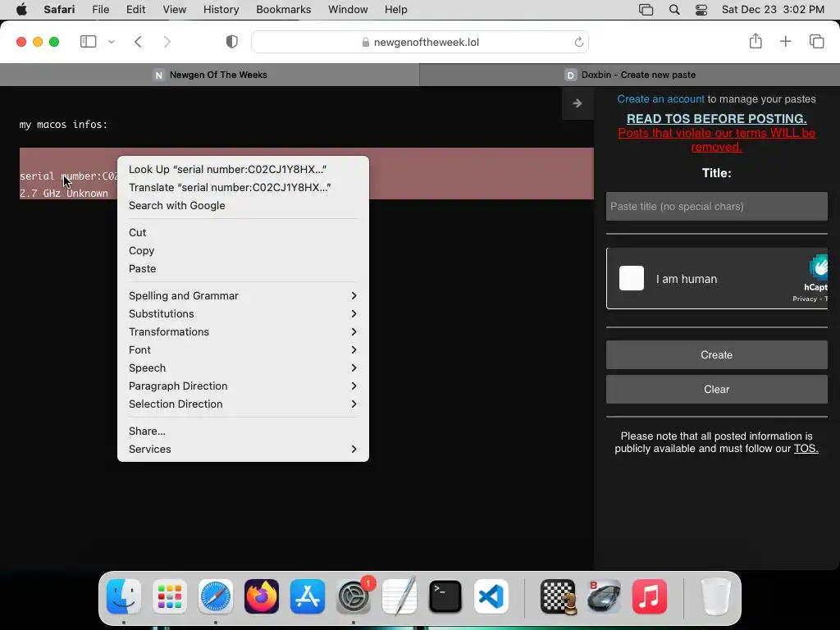The width and height of the screenshot is (840, 630).
Task: Open System Preferences from the Dock
Action: click(x=354, y=596)
